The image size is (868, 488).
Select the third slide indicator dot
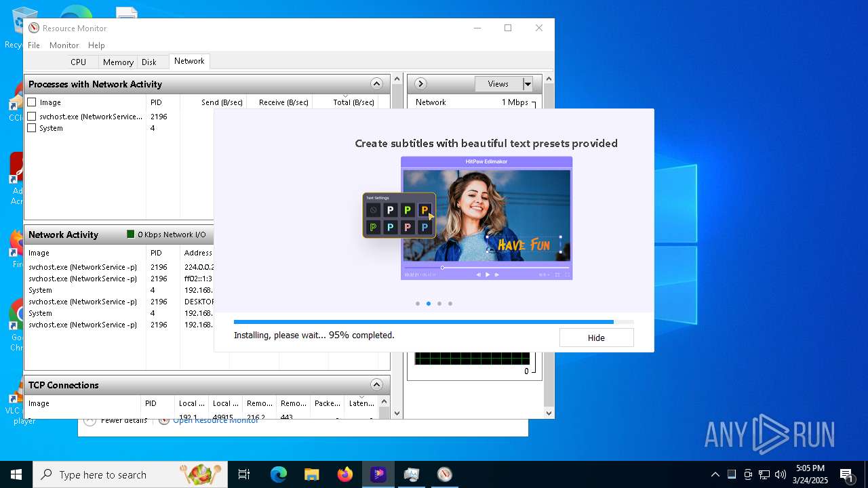(439, 304)
